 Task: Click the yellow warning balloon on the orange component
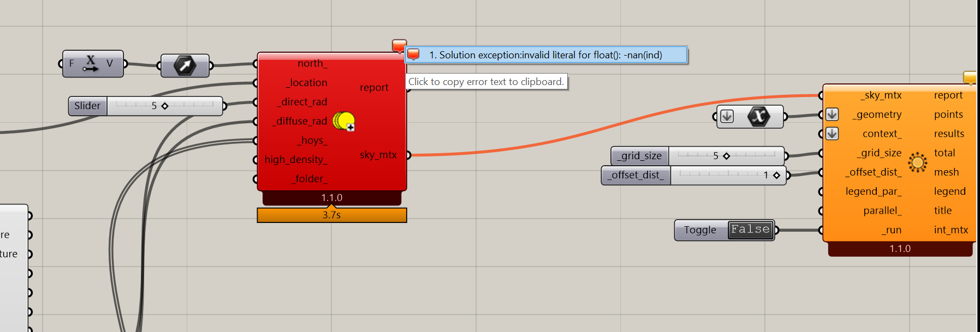[970, 77]
